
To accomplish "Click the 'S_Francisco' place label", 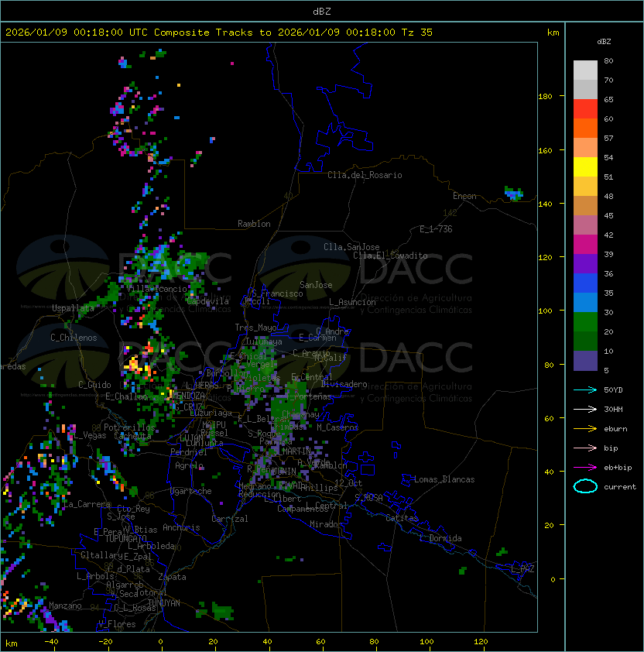I will tap(278, 293).
